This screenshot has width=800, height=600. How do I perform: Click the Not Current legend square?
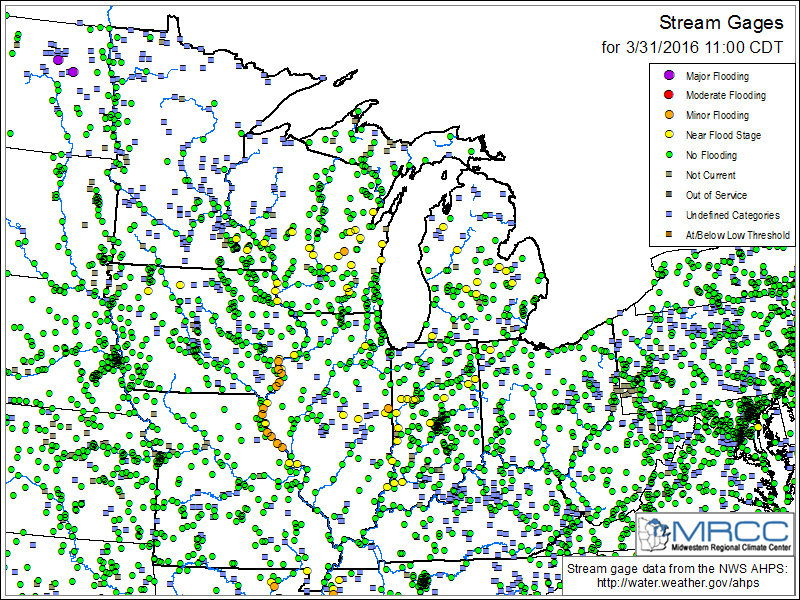point(669,174)
